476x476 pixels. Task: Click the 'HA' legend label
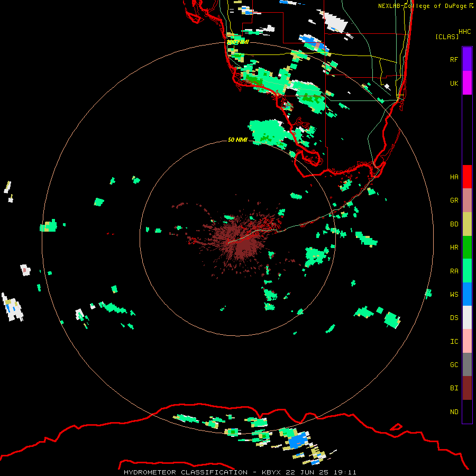(x=454, y=177)
